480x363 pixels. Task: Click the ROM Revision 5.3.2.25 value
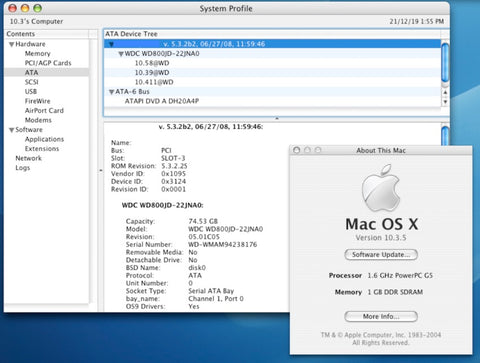click(174, 166)
